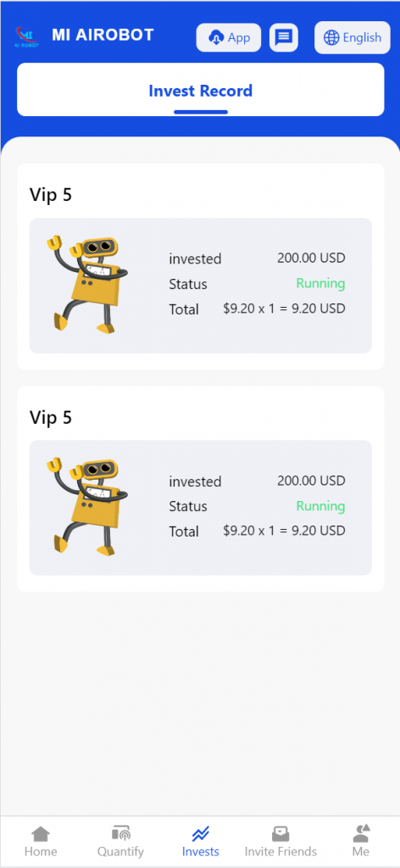Viewport: 400px width, 868px height.
Task: Open the second Vip 5 investment card heading
Action: pyautogui.click(x=51, y=417)
